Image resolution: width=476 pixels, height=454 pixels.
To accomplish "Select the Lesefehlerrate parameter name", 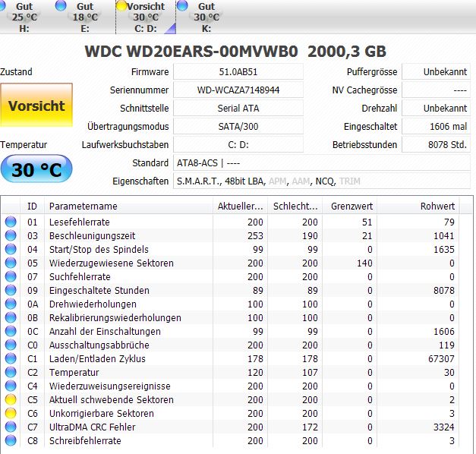I will pyautogui.click(x=79, y=222).
